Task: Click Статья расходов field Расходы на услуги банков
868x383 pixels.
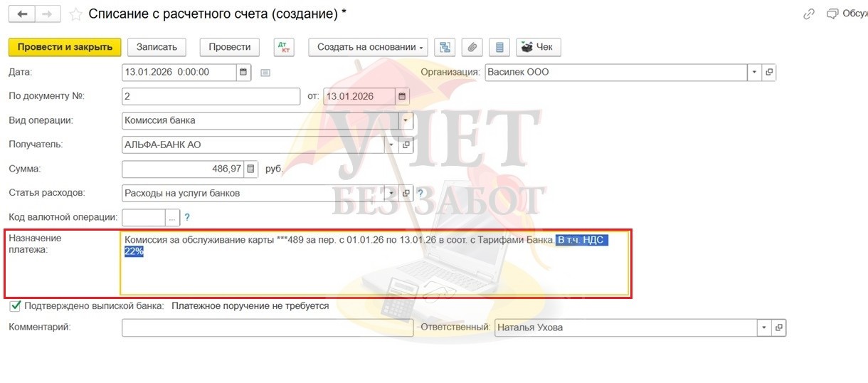Action: click(x=254, y=193)
